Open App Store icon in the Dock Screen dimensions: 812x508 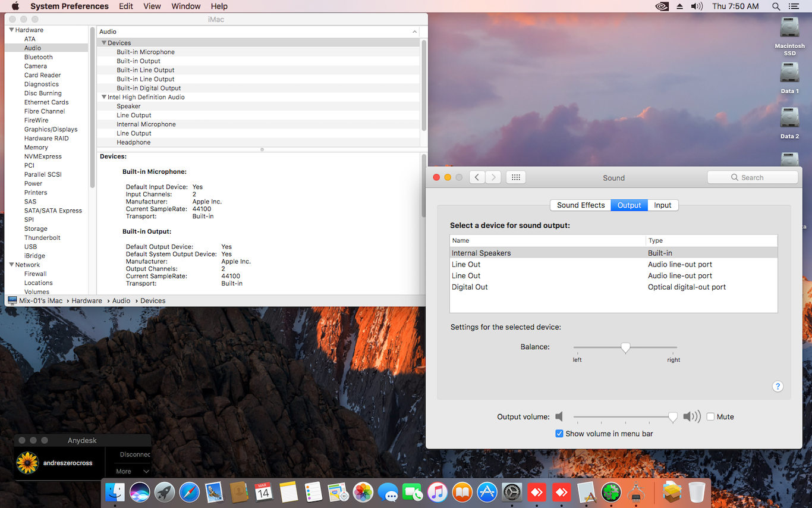(x=487, y=492)
